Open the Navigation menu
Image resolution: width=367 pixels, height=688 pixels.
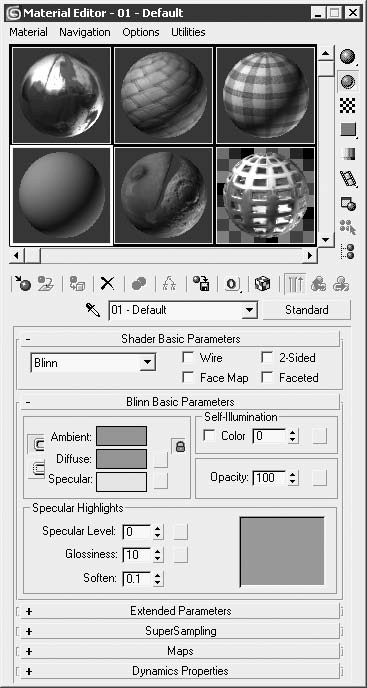pyautogui.click(x=85, y=32)
